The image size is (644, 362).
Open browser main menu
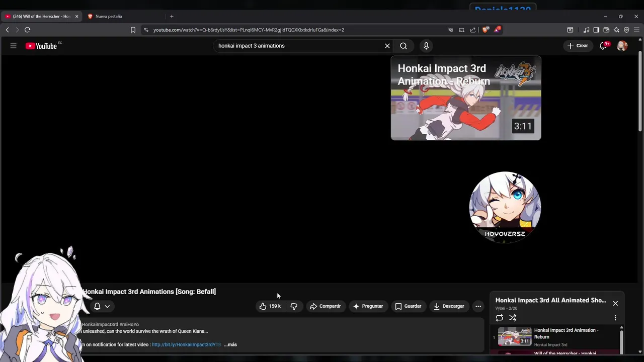(x=636, y=30)
